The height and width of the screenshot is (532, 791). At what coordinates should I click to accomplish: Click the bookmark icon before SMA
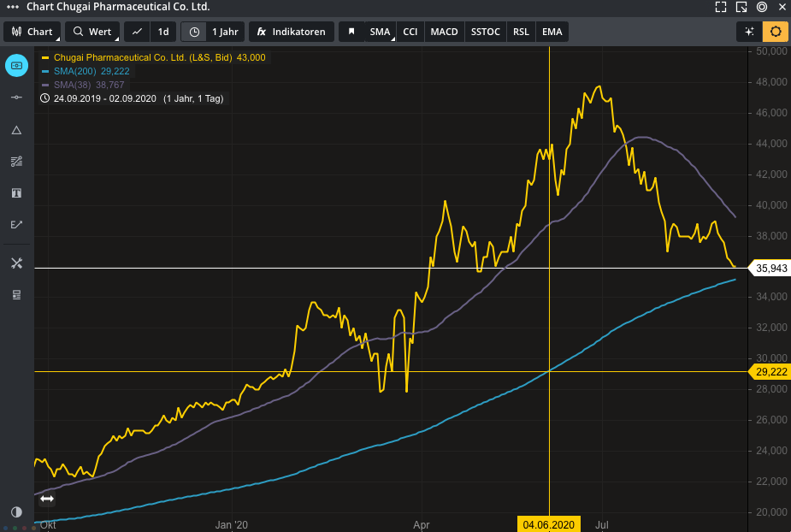click(x=351, y=32)
